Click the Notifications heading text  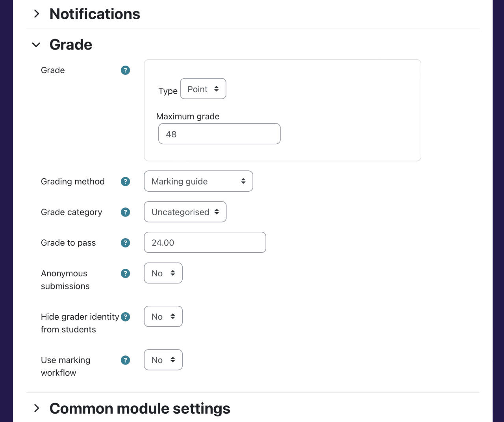(94, 13)
